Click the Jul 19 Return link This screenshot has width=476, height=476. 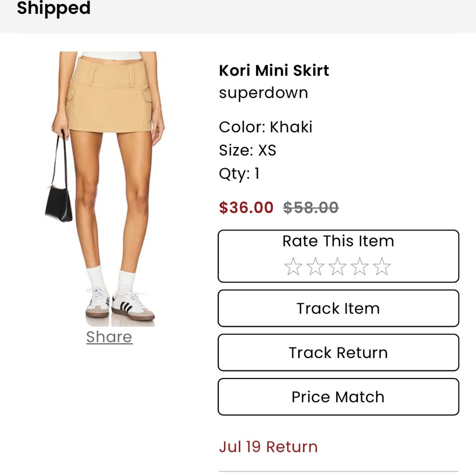point(268,446)
